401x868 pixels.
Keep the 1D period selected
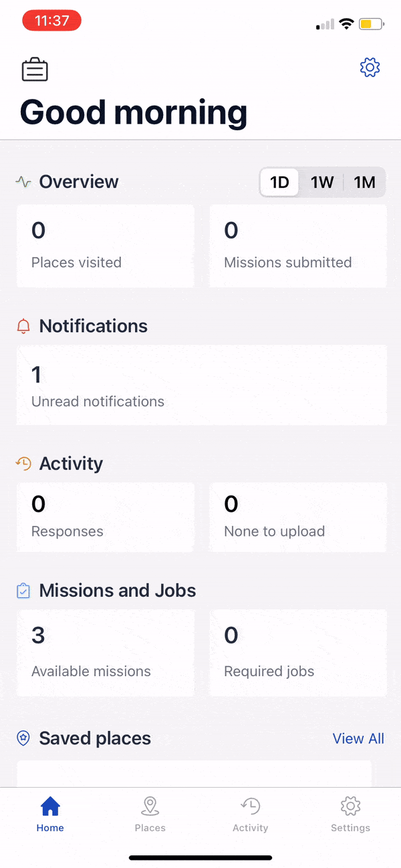tap(279, 182)
